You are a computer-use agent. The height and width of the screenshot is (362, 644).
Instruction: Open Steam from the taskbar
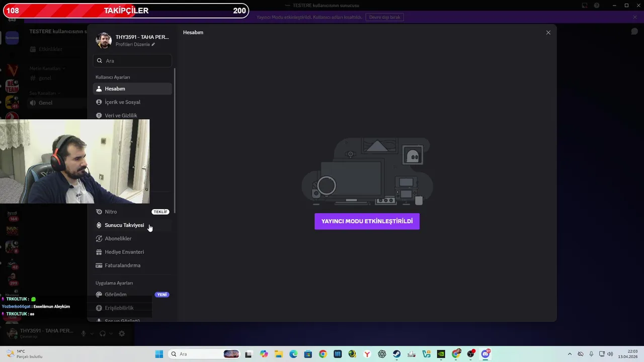coord(397,354)
